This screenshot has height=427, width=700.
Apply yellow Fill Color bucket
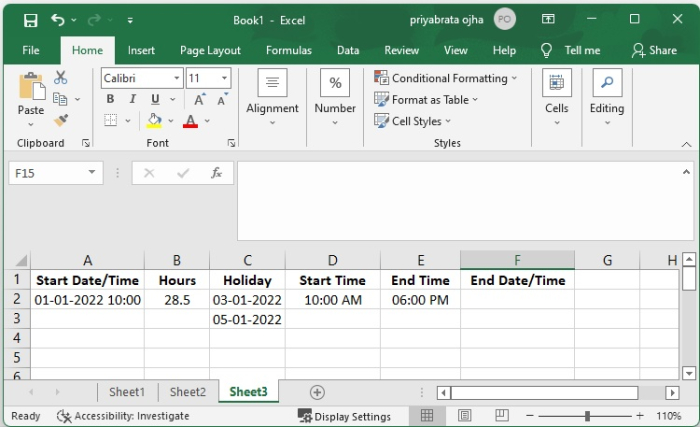[x=154, y=121]
